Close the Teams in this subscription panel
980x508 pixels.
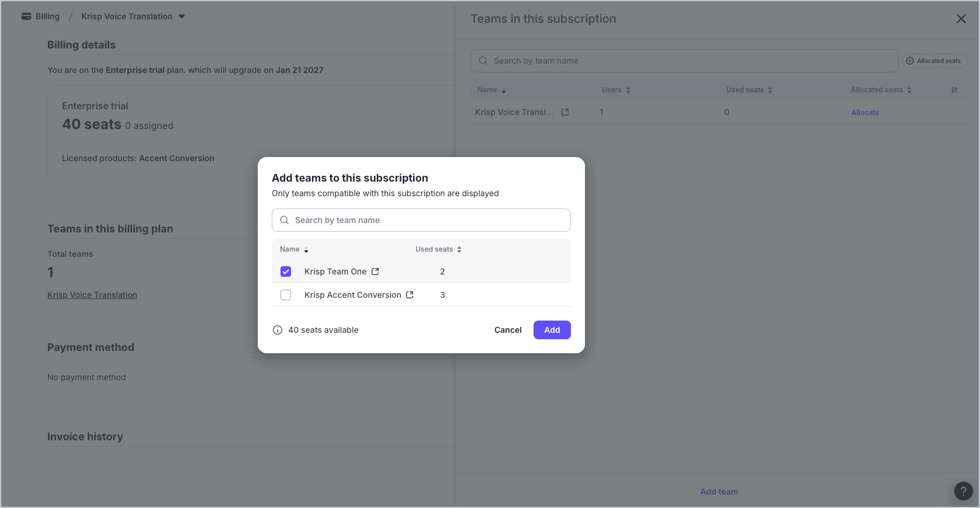[x=961, y=19]
